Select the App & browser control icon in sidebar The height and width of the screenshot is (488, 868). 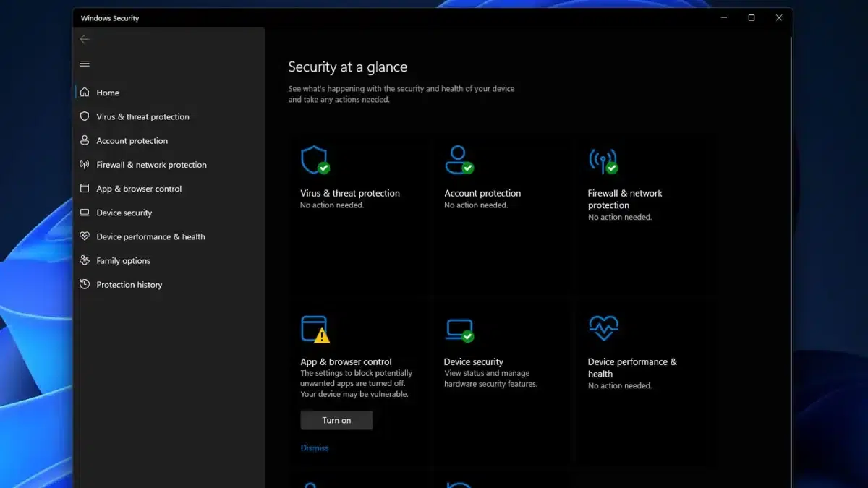(x=85, y=189)
